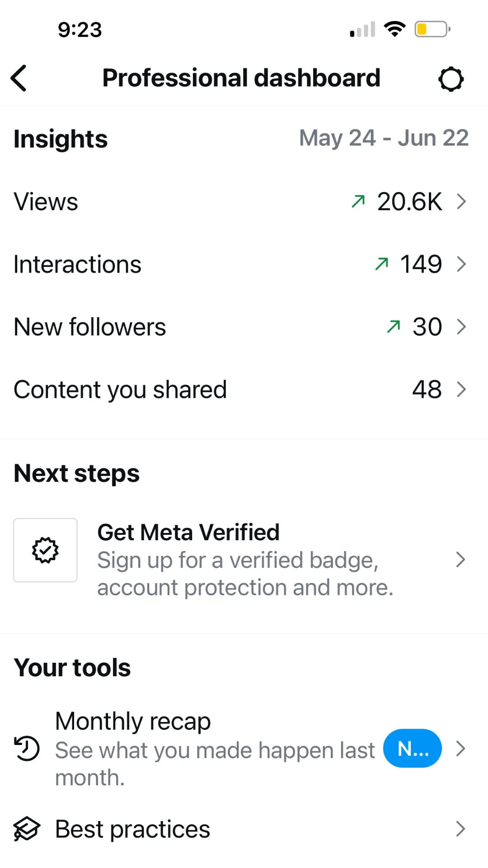The height and width of the screenshot is (868, 488).
Task: Tap the battery status icon
Action: click(x=432, y=29)
